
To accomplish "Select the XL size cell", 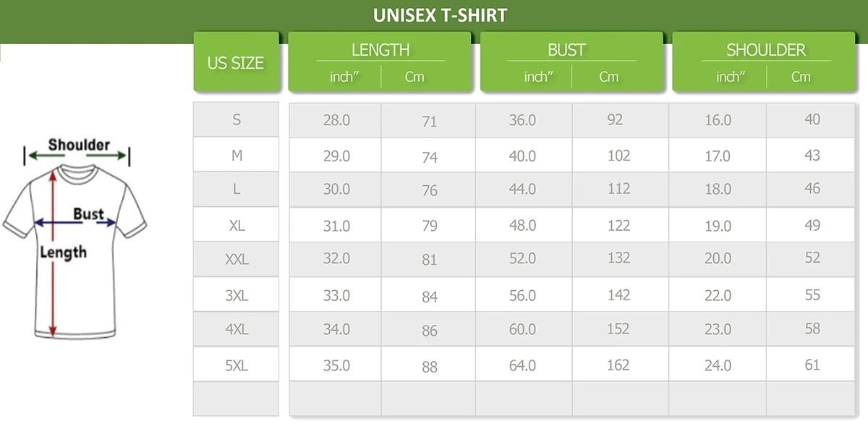I will click(x=237, y=226).
